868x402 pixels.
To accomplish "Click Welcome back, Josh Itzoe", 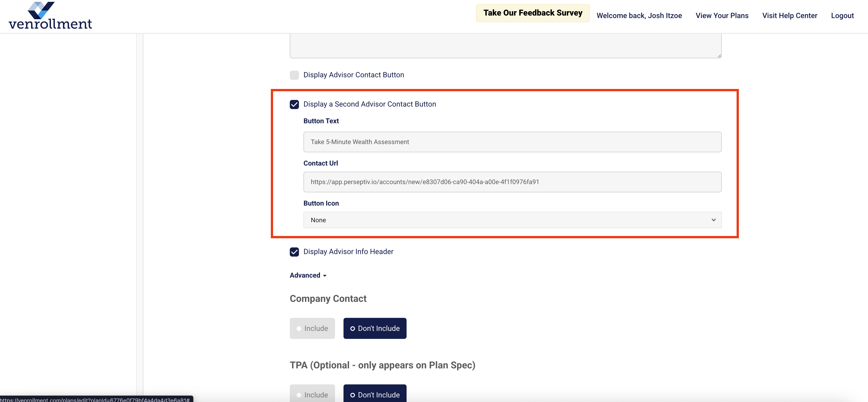I will tap(639, 16).
